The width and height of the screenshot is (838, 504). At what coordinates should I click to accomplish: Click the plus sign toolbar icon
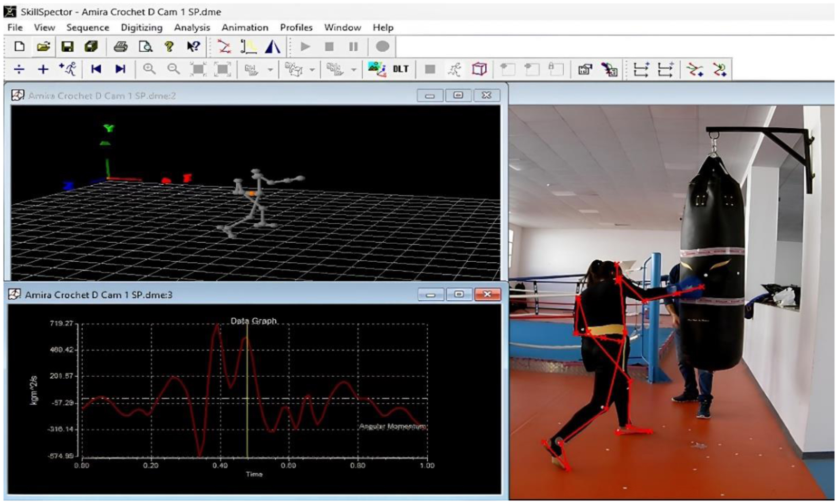pos(43,69)
